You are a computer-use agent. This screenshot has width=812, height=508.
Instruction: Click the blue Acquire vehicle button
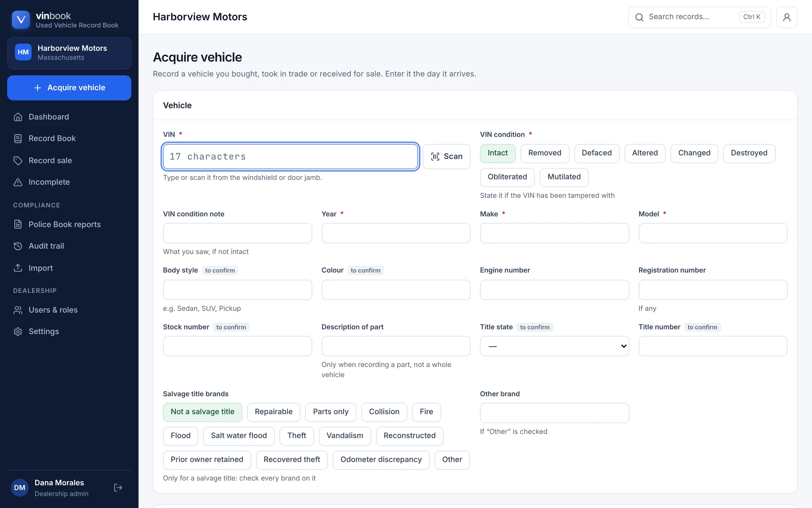point(69,88)
